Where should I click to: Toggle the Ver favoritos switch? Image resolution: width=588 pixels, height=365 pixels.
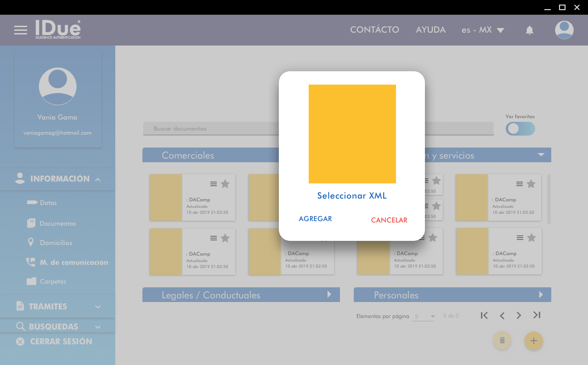click(520, 129)
